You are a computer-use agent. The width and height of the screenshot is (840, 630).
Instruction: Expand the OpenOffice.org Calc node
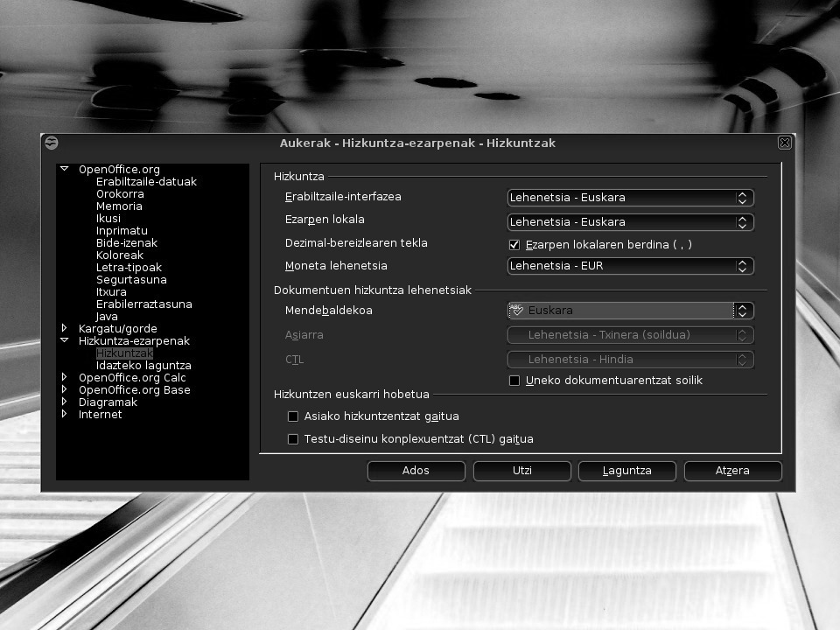click(x=64, y=377)
